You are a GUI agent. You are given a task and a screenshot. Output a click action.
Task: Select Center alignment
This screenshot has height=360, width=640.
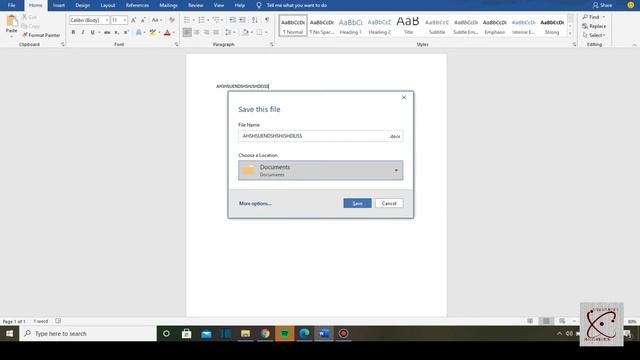[197, 32]
